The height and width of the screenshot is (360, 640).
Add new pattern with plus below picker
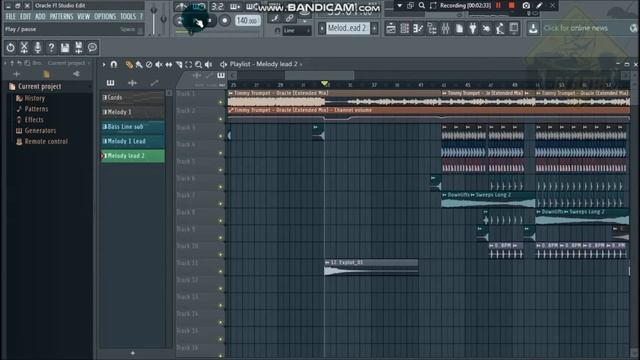(x=133, y=353)
